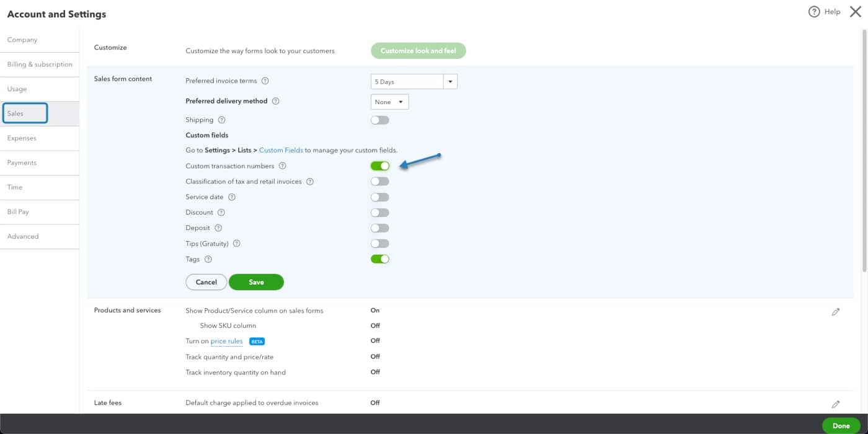The image size is (868, 434).
Task: Open the Preferred delivery method None dropdown
Action: [390, 102]
